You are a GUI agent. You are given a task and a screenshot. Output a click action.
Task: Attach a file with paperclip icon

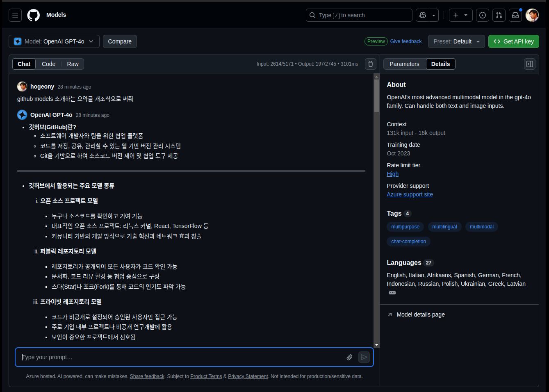pyautogui.click(x=349, y=357)
